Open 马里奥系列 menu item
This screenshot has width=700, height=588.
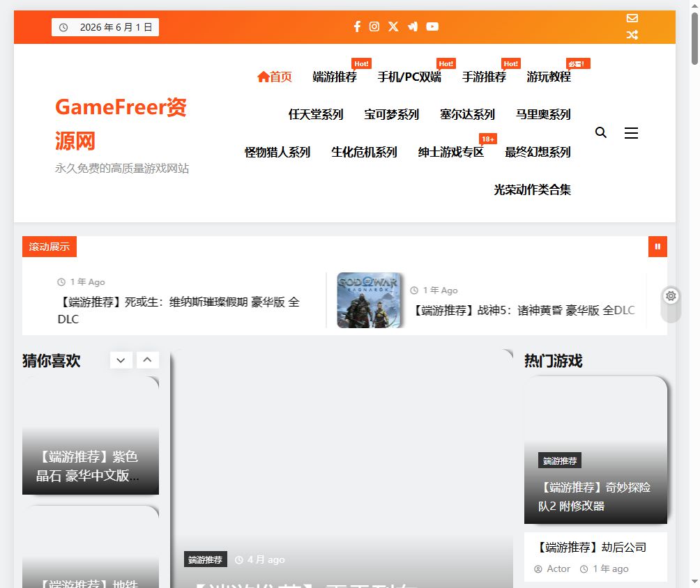click(x=543, y=115)
